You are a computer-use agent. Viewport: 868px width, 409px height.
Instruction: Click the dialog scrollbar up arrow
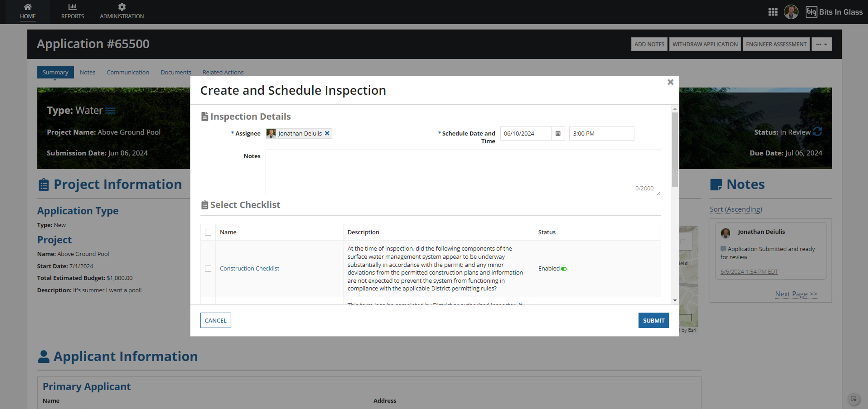(x=675, y=109)
